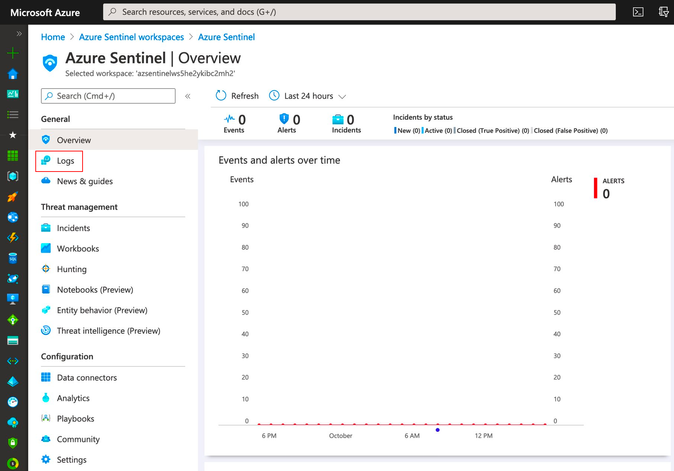
Task: Collapse the Sentinel menu with double chevron
Action: pos(188,96)
